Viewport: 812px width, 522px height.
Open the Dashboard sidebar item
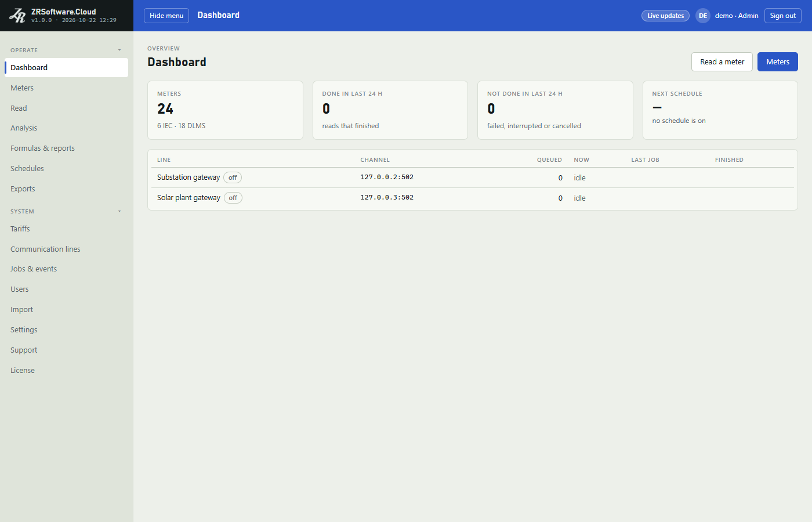(x=67, y=67)
